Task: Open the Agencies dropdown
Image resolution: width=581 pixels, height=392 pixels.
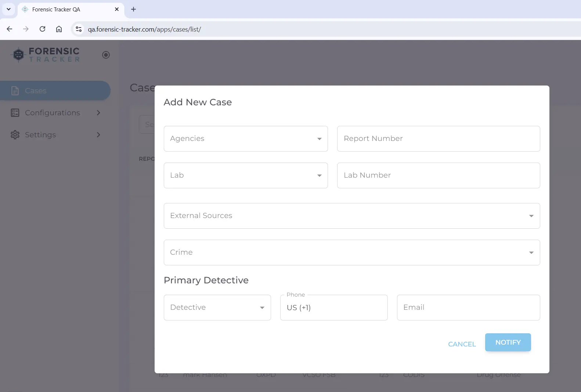Action: pyautogui.click(x=246, y=139)
